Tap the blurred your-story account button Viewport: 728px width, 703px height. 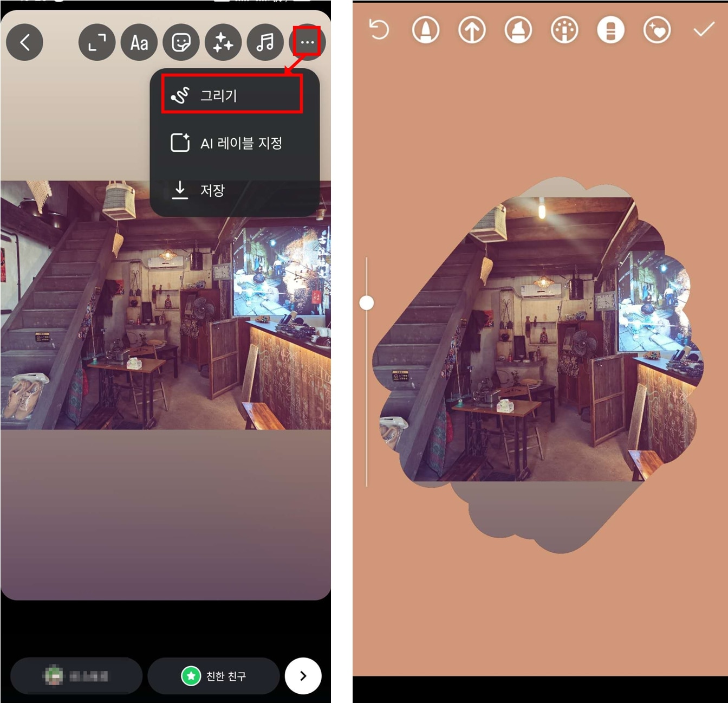[76, 676]
